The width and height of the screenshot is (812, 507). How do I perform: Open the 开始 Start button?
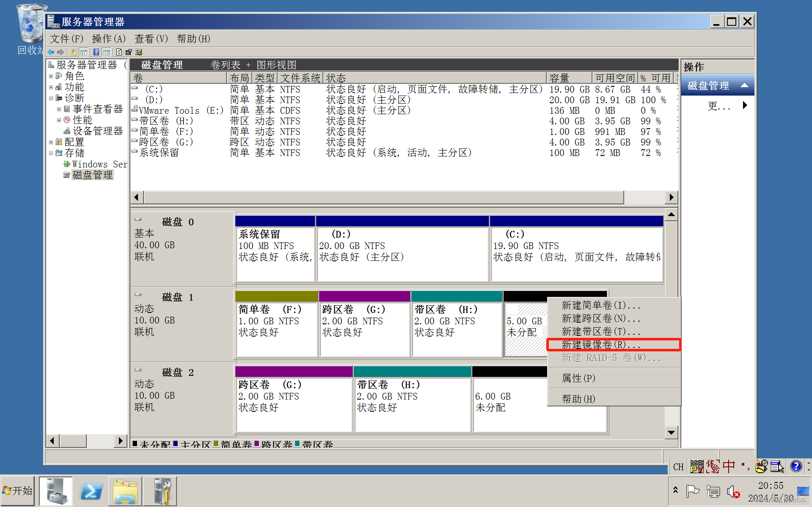click(x=18, y=491)
